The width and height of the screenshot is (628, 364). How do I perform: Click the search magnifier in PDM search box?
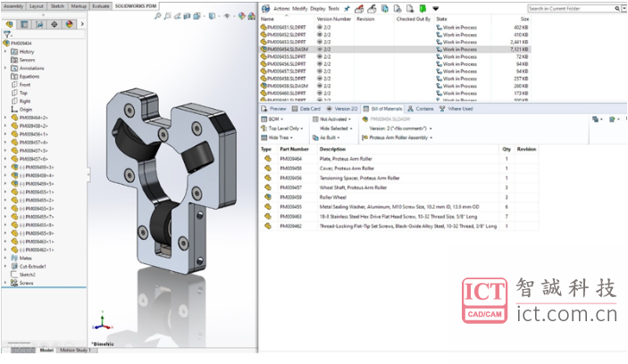click(616, 8)
